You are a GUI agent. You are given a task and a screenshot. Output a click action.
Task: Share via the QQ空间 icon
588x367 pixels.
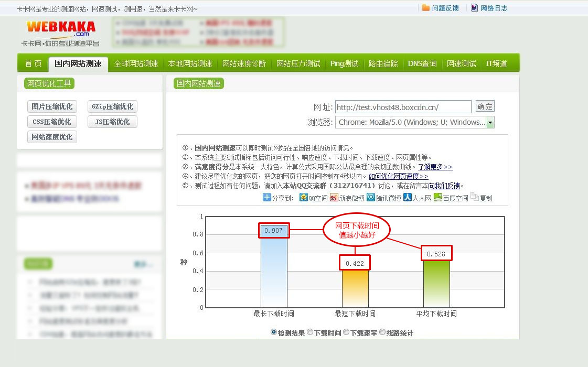point(303,197)
